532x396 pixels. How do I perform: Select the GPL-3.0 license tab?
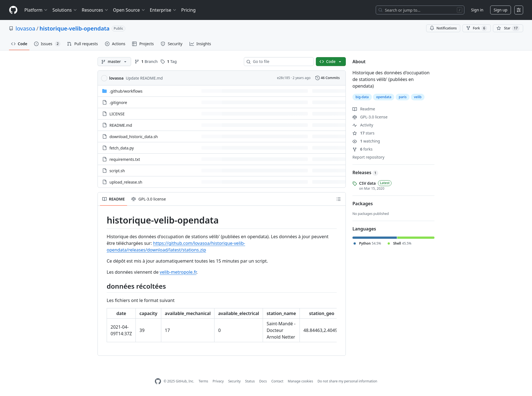[149, 199]
